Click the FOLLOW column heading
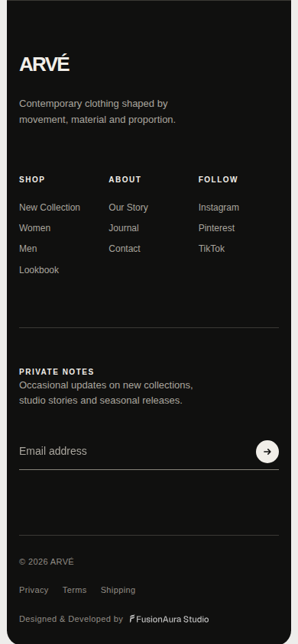298x644 pixels. (219, 179)
